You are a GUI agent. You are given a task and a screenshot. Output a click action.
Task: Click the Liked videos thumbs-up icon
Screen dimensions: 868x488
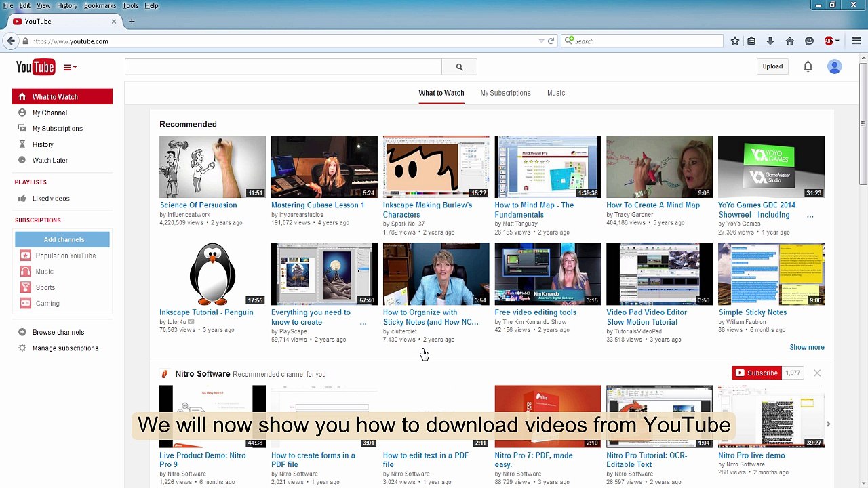point(22,199)
